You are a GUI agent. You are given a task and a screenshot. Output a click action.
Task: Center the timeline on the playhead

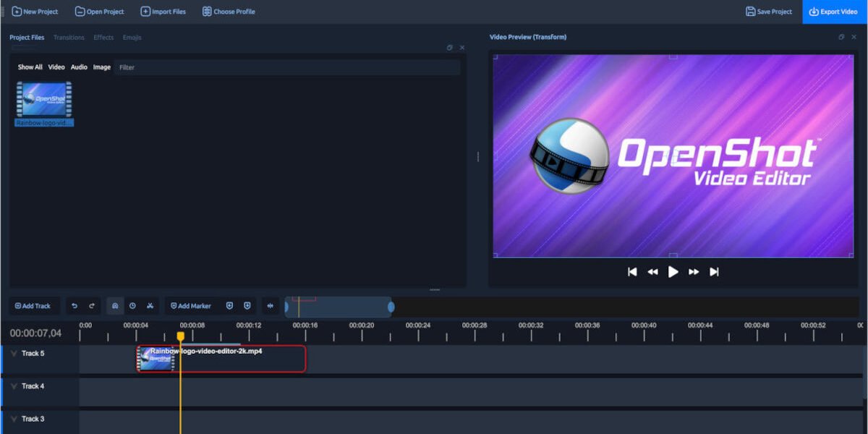point(271,306)
